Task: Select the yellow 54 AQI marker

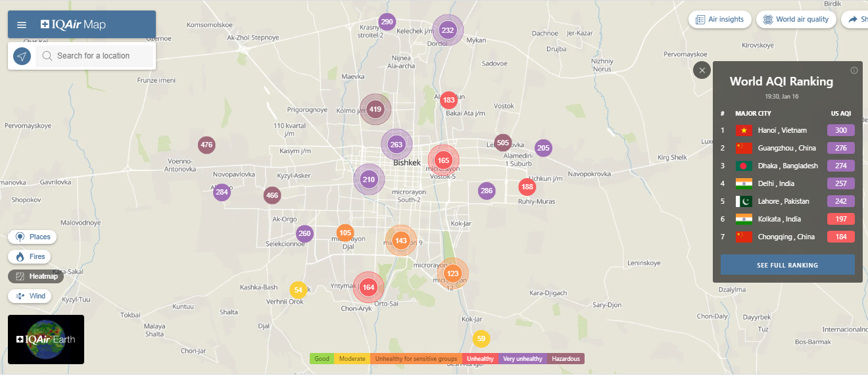Action: (299, 290)
